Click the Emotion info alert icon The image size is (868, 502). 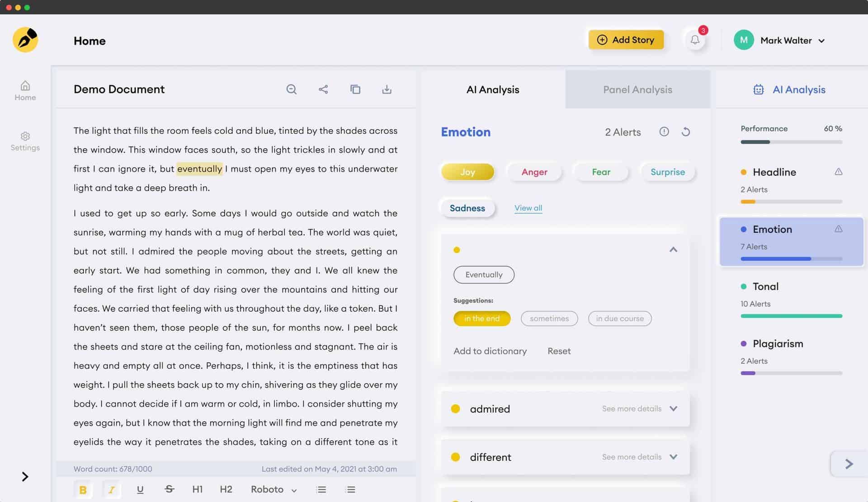coord(664,132)
